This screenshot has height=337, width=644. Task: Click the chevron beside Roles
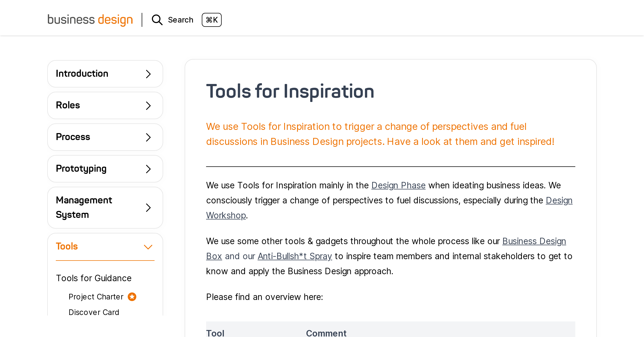click(148, 106)
